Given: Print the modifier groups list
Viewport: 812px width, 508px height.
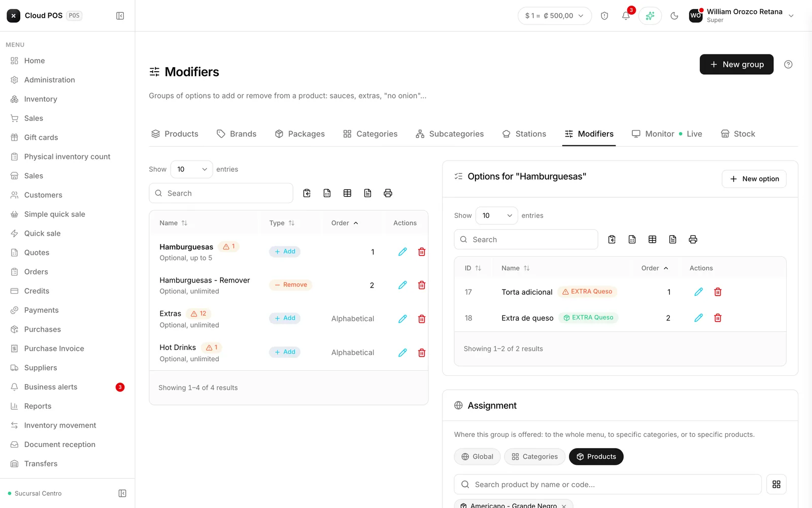Looking at the screenshot, I should (x=388, y=193).
